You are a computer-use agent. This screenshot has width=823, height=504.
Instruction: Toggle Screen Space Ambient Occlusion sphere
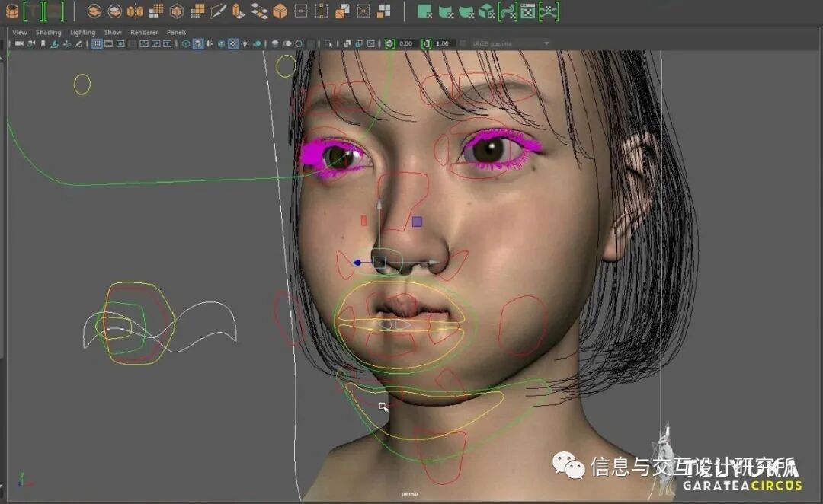[274, 43]
